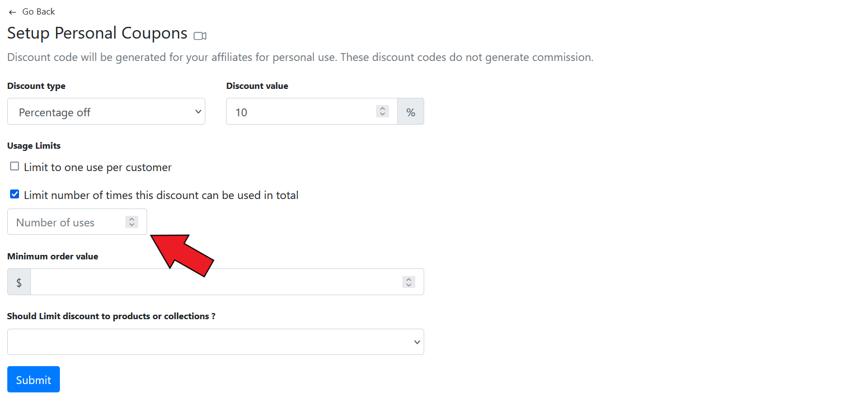
Task: Enable Limit to one use per customer
Action: [15, 167]
